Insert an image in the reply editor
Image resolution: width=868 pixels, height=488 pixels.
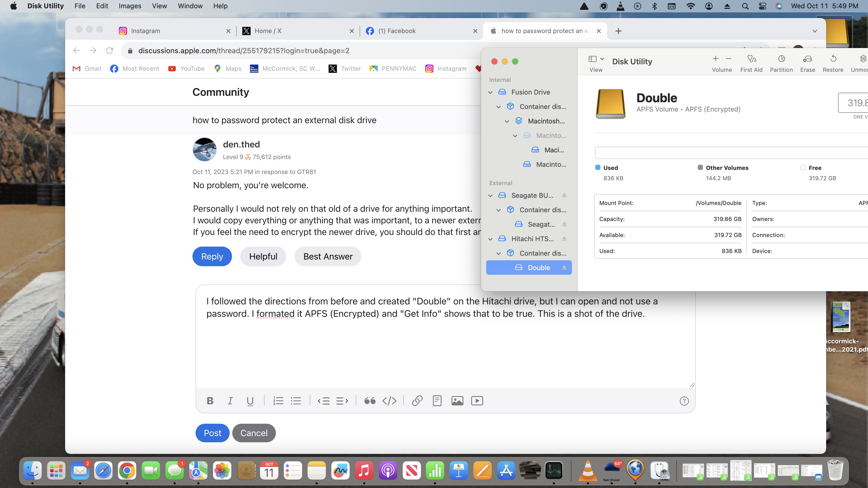pos(457,401)
